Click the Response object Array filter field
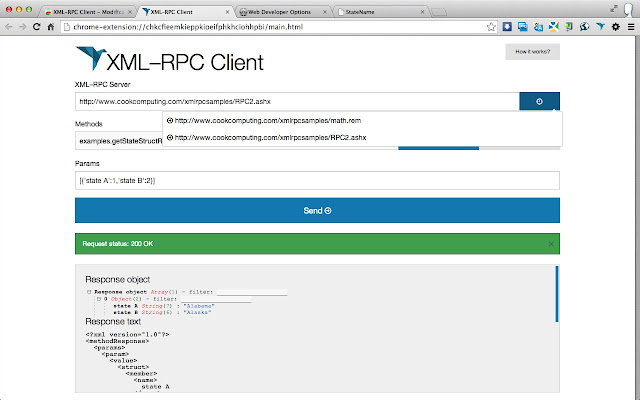Viewport: 640px width, 400px height. tap(252, 292)
